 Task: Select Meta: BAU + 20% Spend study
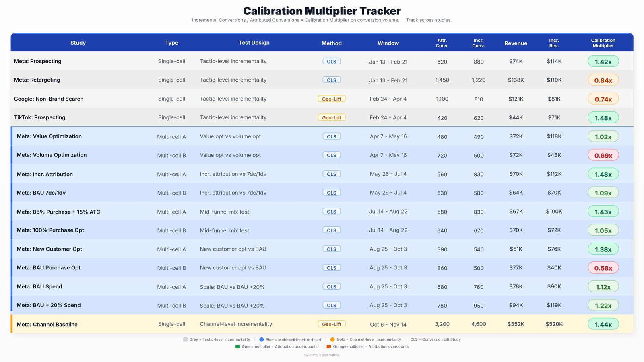[x=49, y=305]
